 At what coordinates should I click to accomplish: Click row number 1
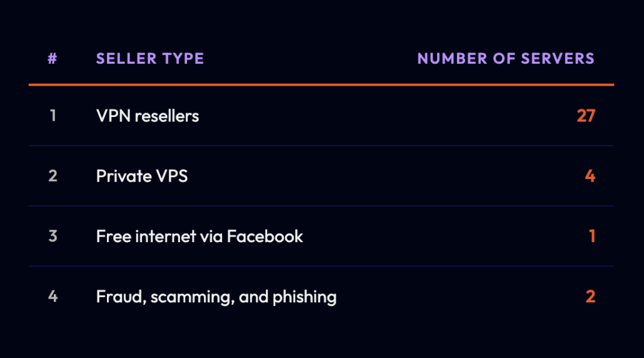pyautogui.click(x=53, y=116)
